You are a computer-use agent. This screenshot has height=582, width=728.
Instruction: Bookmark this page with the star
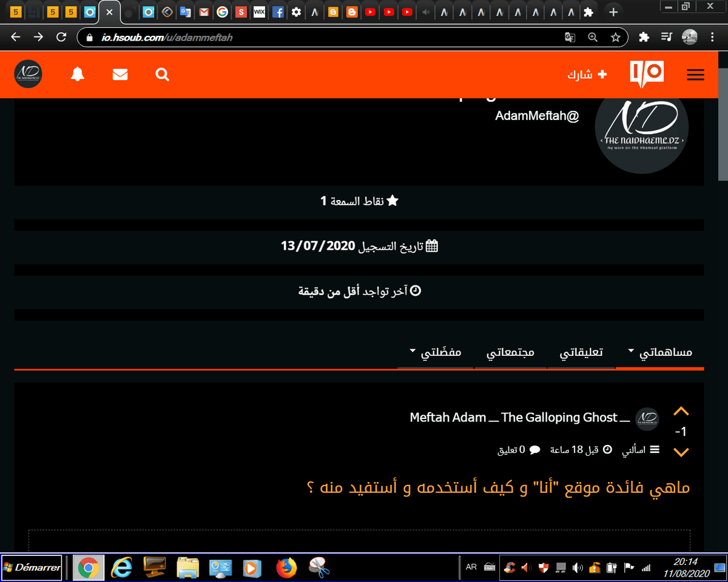click(x=615, y=37)
